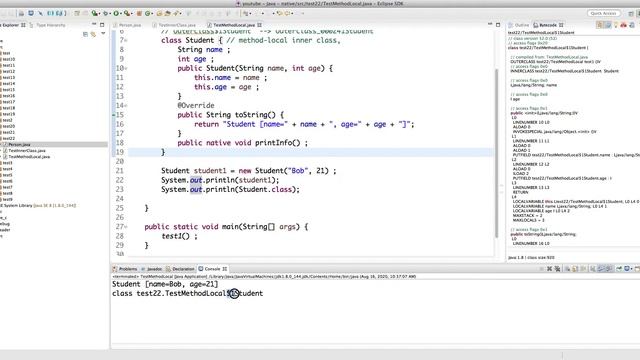Select the TestMethodLocal.java editor tab
The image size is (640, 360).
(234, 25)
